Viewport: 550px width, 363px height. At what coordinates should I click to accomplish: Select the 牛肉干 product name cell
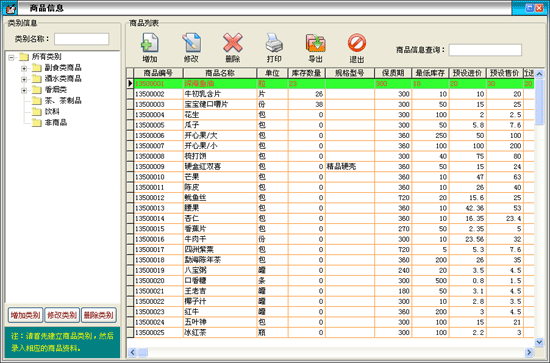(220, 239)
